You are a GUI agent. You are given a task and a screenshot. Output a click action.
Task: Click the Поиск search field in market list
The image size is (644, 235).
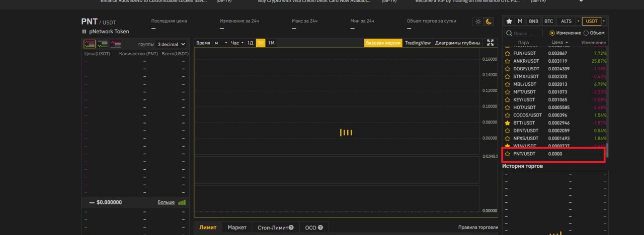pyautogui.click(x=524, y=33)
